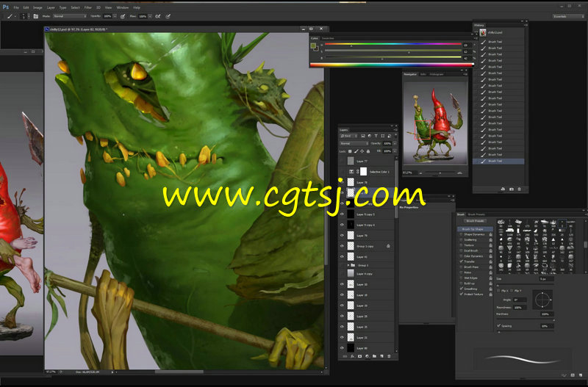Select the last Brush Tool history state

(x=499, y=161)
